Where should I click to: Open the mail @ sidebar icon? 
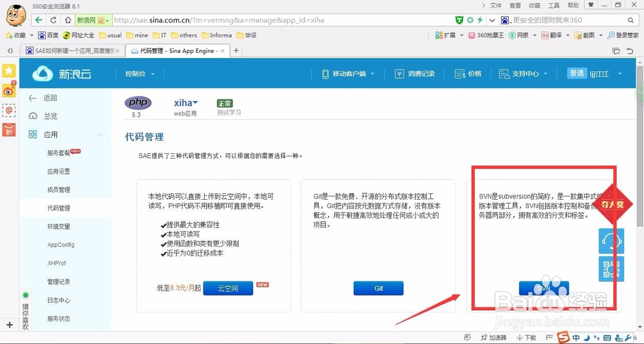pyautogui.click(x=9, y=110)
